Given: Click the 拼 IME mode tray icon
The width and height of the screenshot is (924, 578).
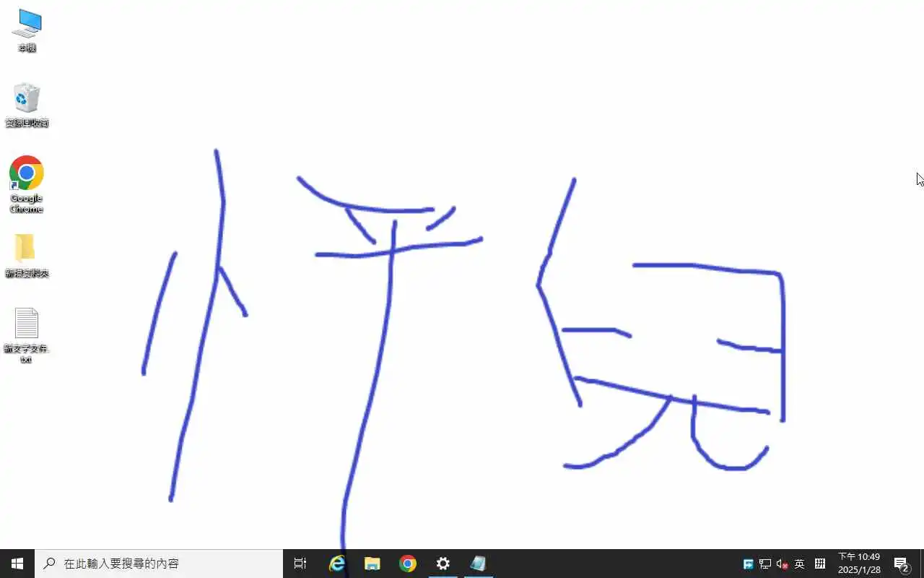Looking at the screenshot, I should (x=820, y=564).
